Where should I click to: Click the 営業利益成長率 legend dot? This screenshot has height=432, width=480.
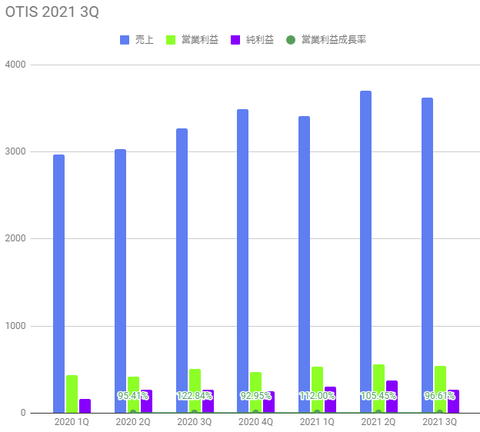[x=291, y=40]
